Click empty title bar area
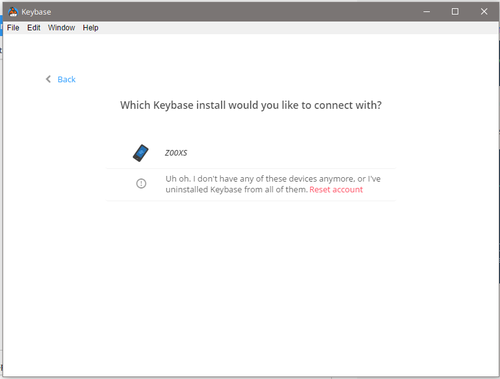 (x=233, y=12)
